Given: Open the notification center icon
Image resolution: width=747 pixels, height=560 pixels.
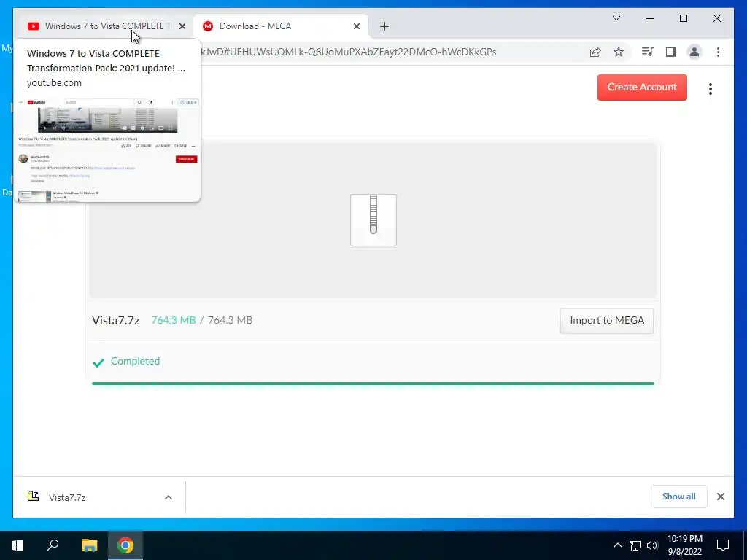Looking at the screenshot, I should click(x=723, y=545).
